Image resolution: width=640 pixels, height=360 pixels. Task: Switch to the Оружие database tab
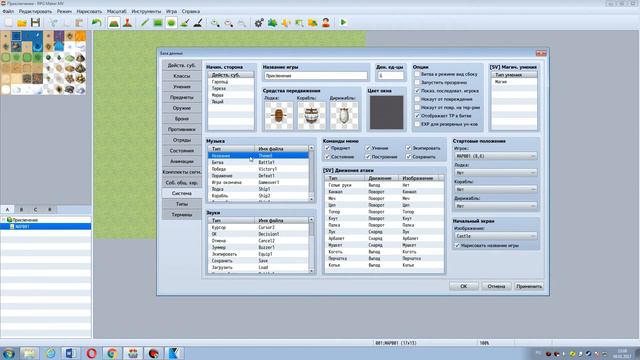pos(182,108)
